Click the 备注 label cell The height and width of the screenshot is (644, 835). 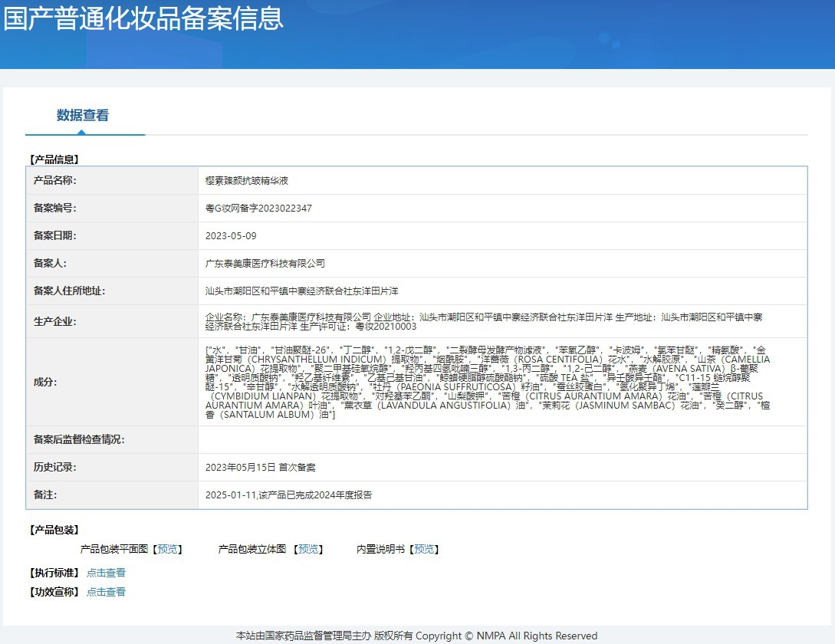[x=113, y=495]
